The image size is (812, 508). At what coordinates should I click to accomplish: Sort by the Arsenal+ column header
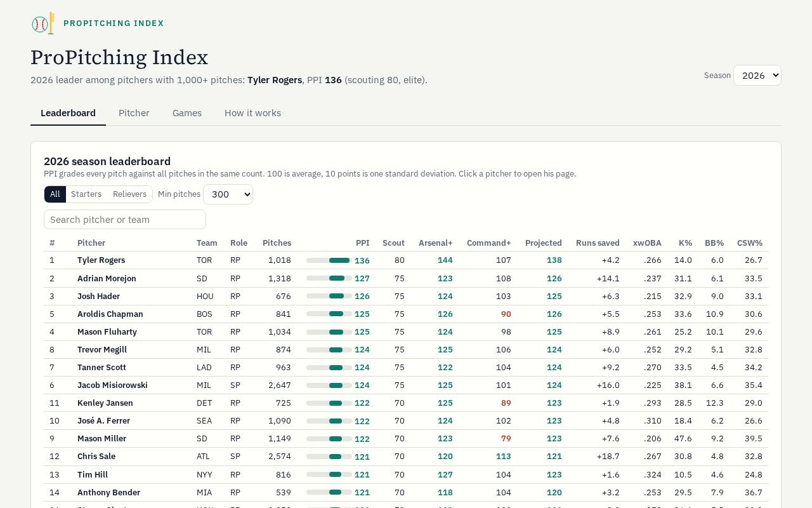[436, 243]
